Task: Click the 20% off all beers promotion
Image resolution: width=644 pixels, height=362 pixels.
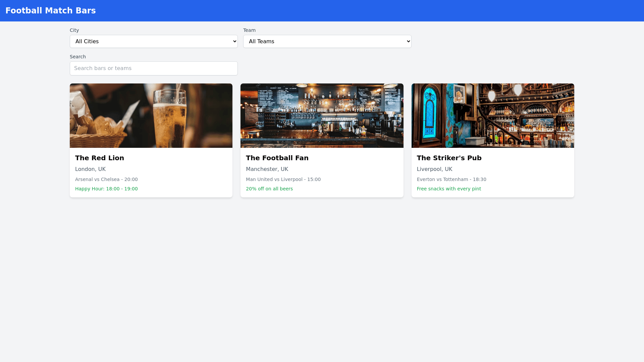Action: tap(269, 189)
